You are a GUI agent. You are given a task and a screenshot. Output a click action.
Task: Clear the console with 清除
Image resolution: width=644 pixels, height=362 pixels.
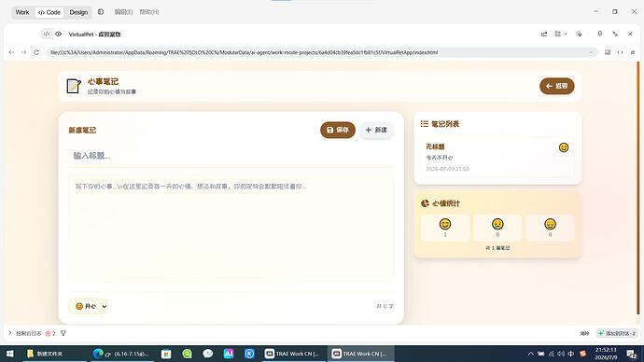pyautogui.click(x=584, y=334)
